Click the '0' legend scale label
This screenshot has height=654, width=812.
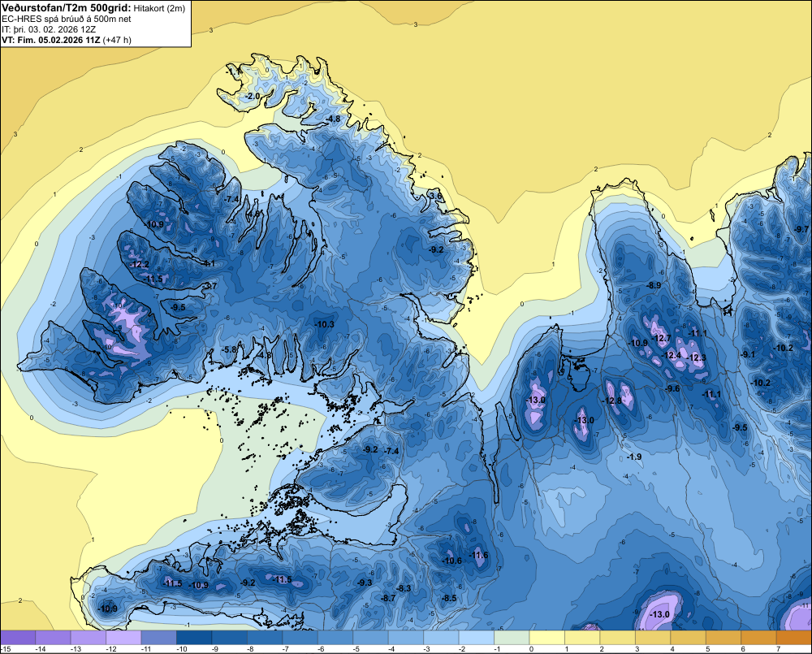(x=531, y=649)
